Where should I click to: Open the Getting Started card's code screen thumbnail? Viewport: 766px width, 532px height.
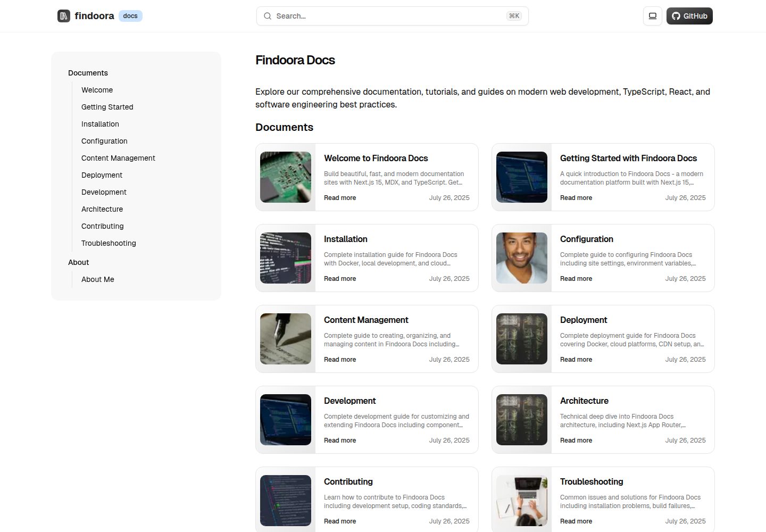click(522, 177)
